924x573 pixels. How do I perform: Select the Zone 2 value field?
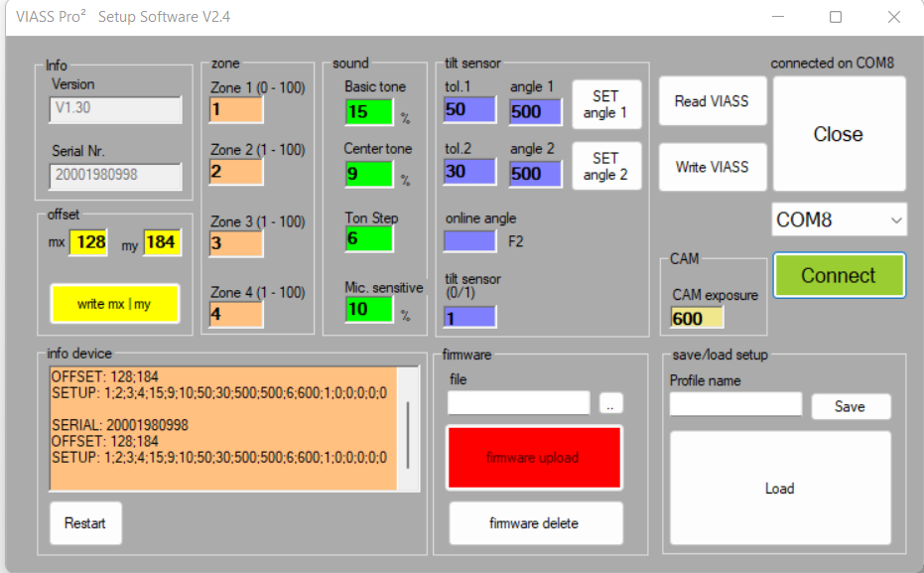point(236,172)
